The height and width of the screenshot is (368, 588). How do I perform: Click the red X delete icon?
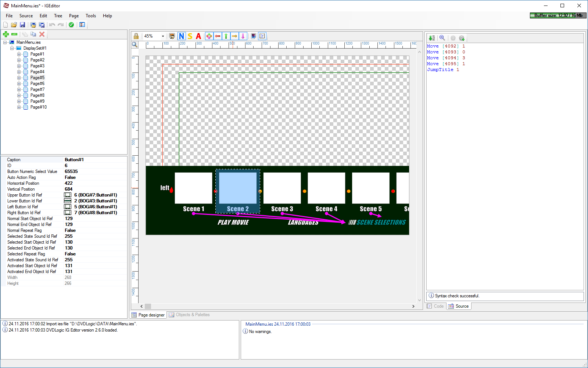pyautogui.click(x=42, y=34)
